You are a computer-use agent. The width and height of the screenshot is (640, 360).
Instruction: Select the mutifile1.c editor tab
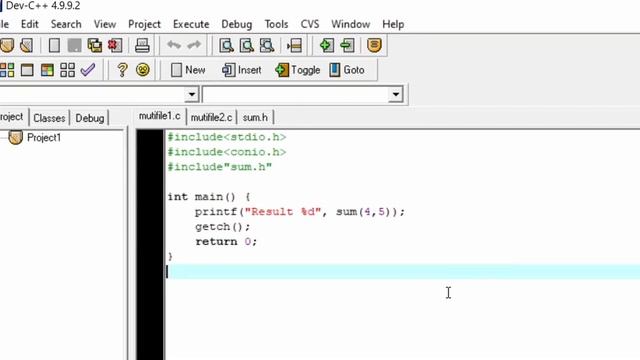click(160, 116)
